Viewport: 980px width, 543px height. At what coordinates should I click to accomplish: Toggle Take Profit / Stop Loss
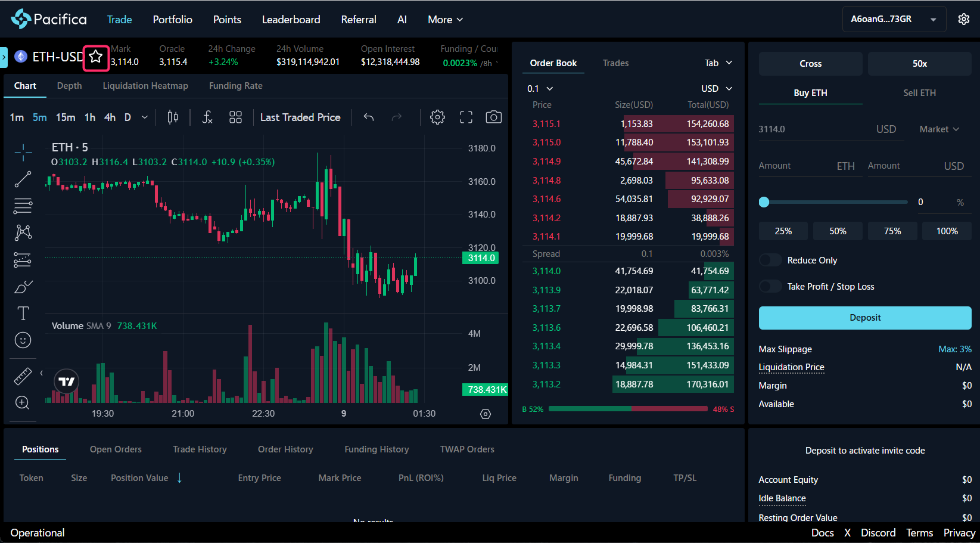pyautogui.click(x=770, y=287)
